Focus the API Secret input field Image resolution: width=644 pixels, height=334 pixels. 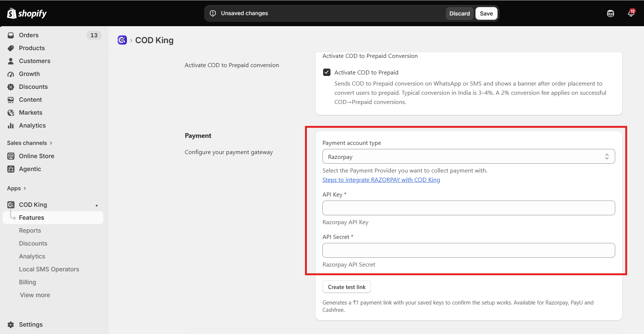tap(468, 250)
